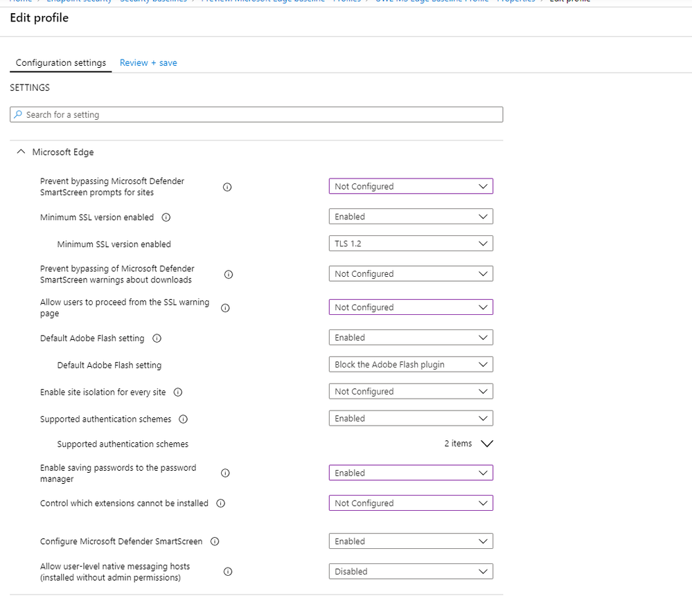Open the Enabled dropdown for Minimum SSL version

coord(411,217)
